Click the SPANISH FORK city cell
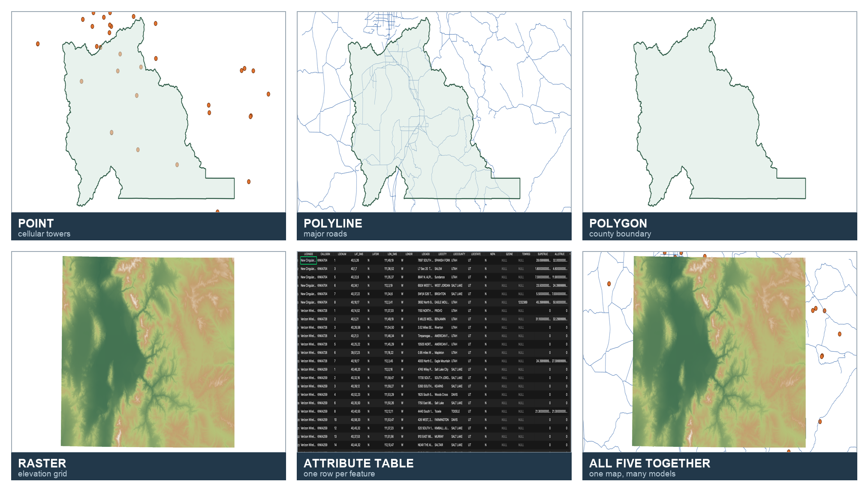Screen dimensions: 868x491 442,260
